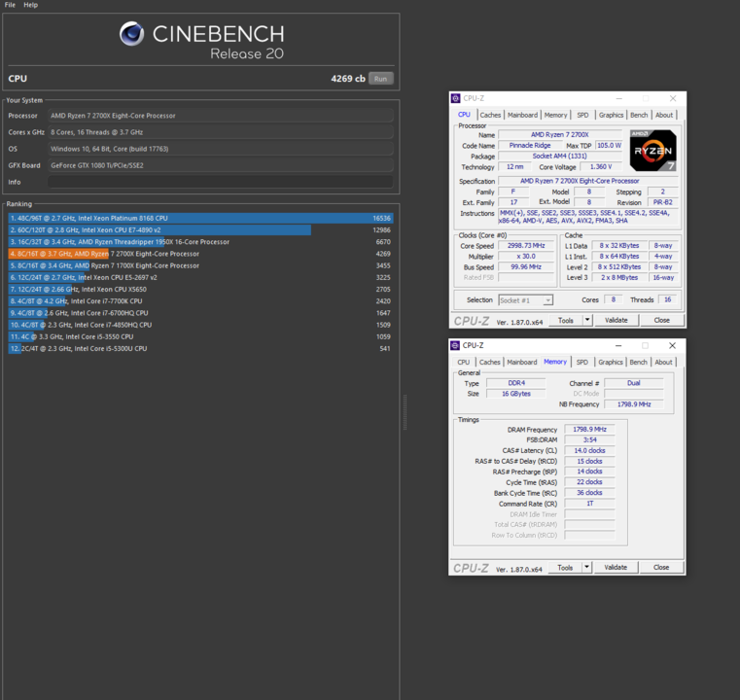Viewport: 740px width, 700px height.
Task: Select Bench tab in lower CPU-Z window
Action: 639,363
